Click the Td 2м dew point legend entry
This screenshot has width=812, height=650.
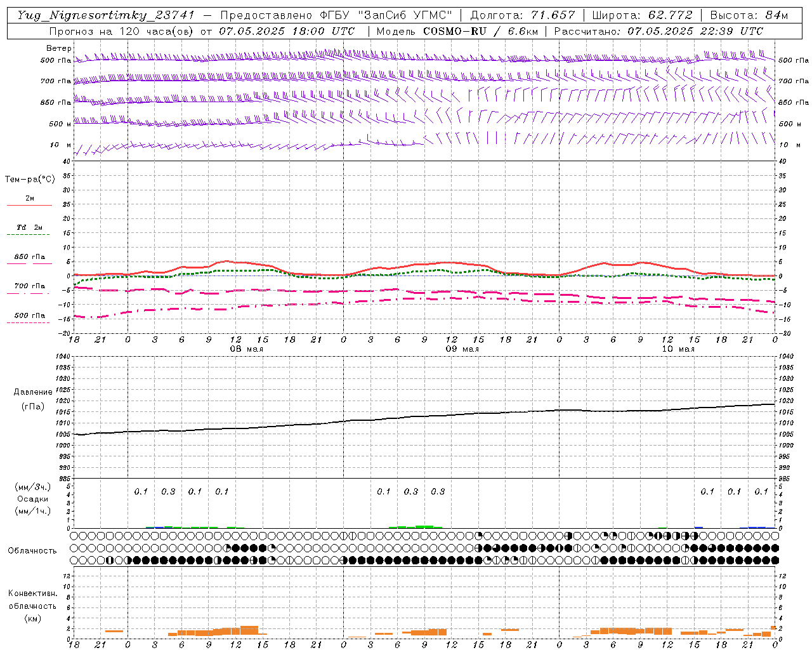tap(29, 227)
